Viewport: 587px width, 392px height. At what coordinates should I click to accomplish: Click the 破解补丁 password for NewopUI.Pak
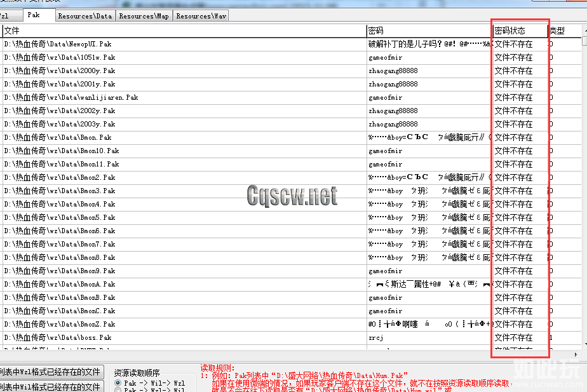429,44
